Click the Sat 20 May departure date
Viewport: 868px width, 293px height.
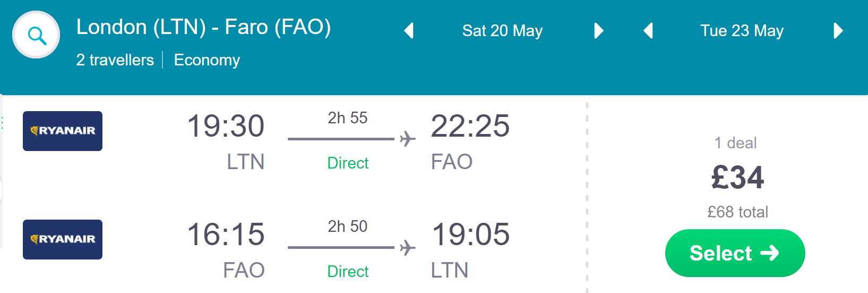coord(502,31)
